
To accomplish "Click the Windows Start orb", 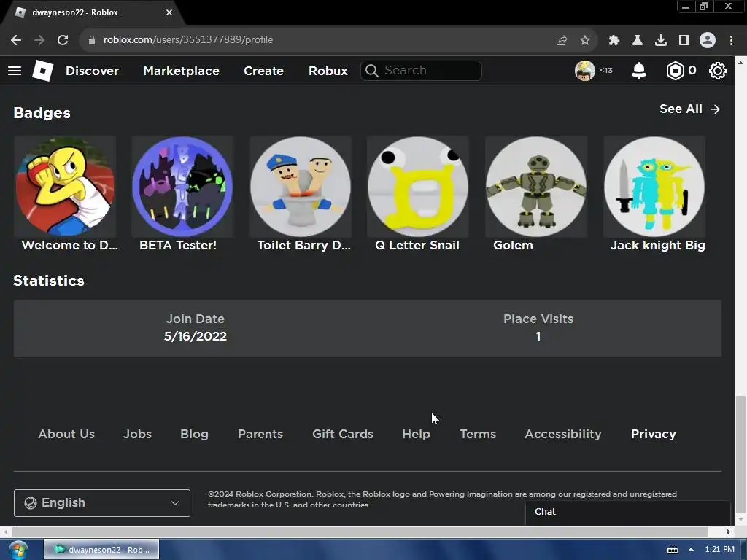I will click(x=18, y=550).
